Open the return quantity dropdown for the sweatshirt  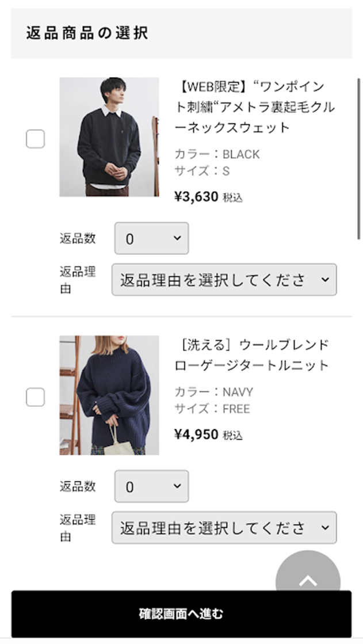151,238
